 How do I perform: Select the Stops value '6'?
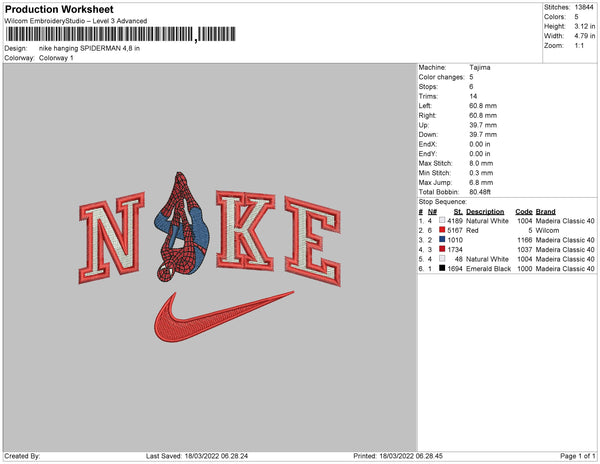[x=471, y=86]
